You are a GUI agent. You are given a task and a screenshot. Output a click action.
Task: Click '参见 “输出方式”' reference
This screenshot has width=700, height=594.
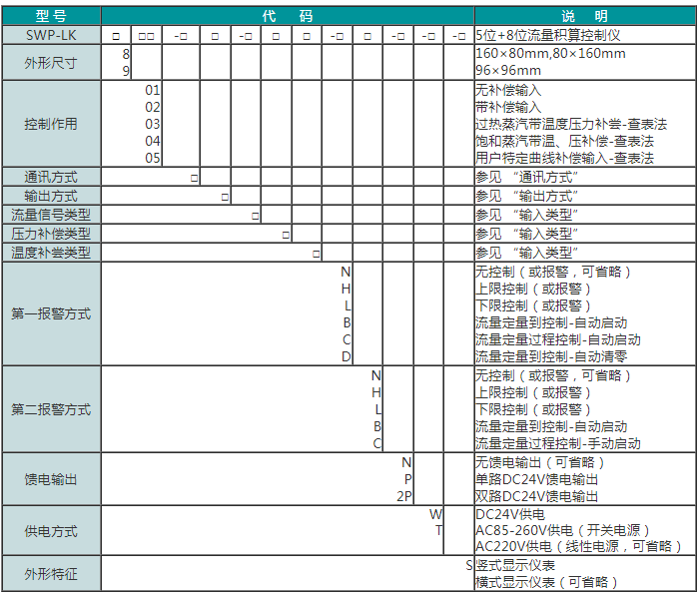pyautogui.click(x=527, y=196)
